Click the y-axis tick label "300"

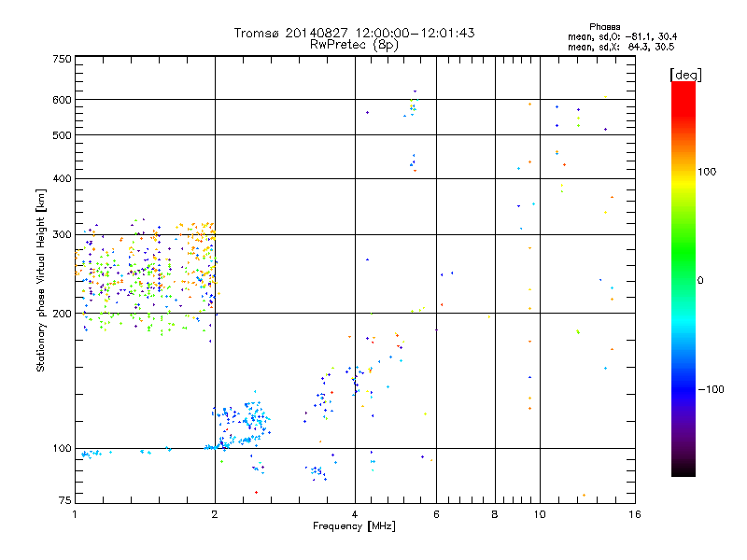tap(62, 234)
